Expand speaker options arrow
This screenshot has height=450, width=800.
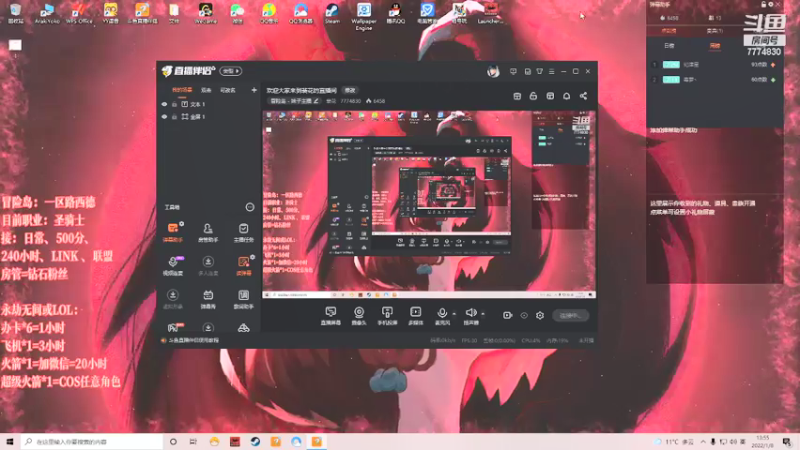[x=483, y=314]
